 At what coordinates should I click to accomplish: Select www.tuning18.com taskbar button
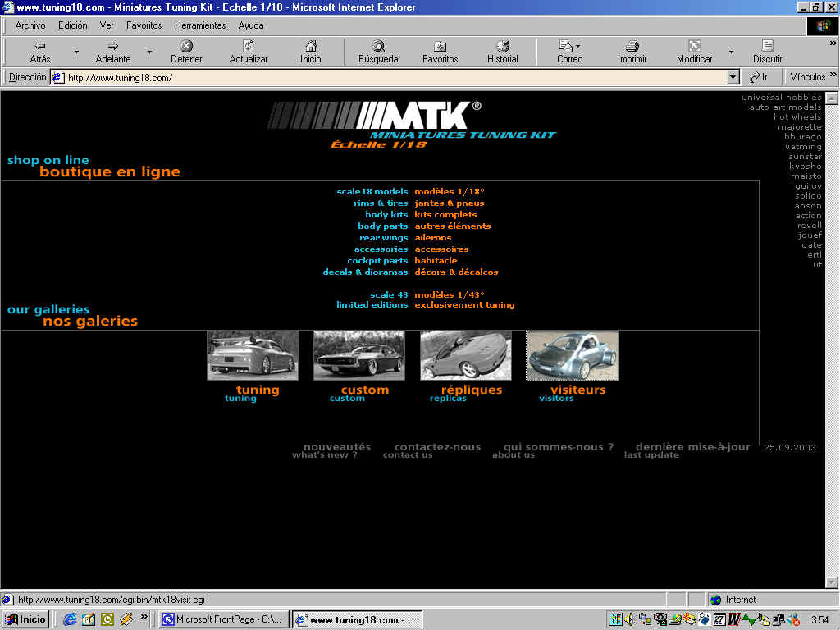[x=358, y=620]
